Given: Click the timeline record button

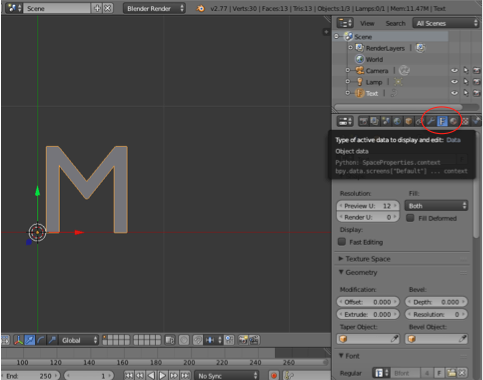Looking at the screenshot, I should (x=274, y=376).
